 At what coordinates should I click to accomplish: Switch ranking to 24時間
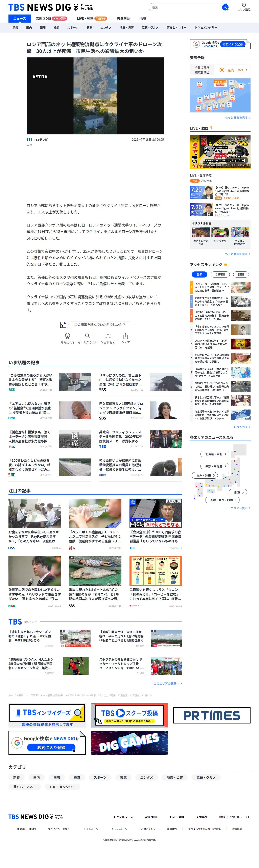[220, 274]
